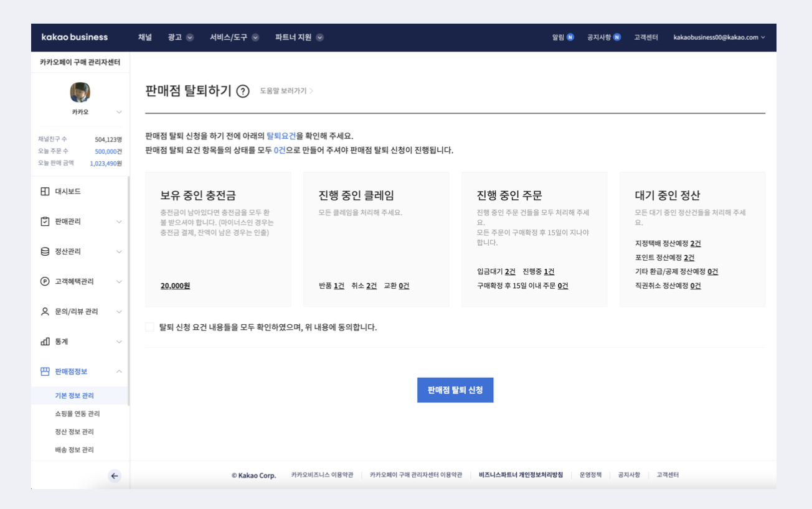Check the 탈퇴 신청 요건 agreement checkbox
This screenshot has width=812, height=509.
(x=149, y=327)
